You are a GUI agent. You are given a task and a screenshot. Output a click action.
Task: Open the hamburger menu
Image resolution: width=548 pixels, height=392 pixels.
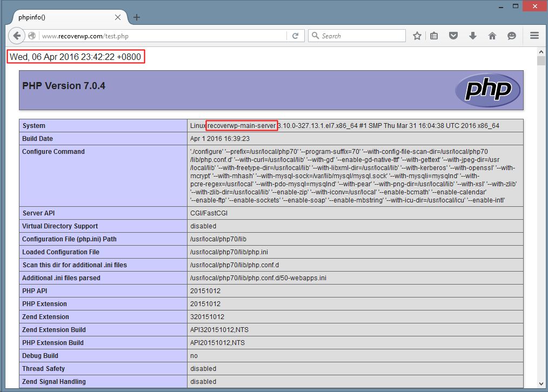tap(534, 36)
